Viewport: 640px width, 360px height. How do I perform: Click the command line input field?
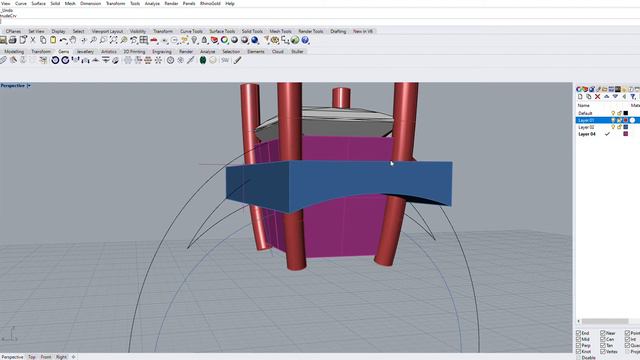(320, 21)
